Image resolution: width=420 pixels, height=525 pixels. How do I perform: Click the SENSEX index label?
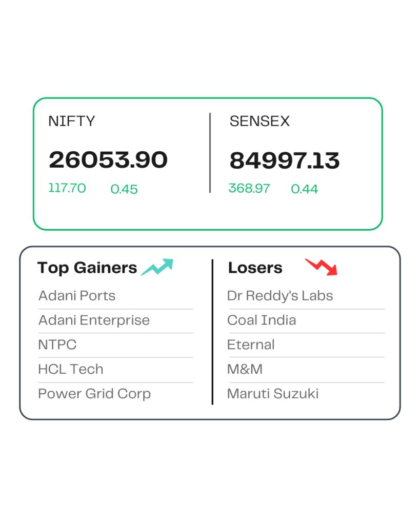(259, 122)
